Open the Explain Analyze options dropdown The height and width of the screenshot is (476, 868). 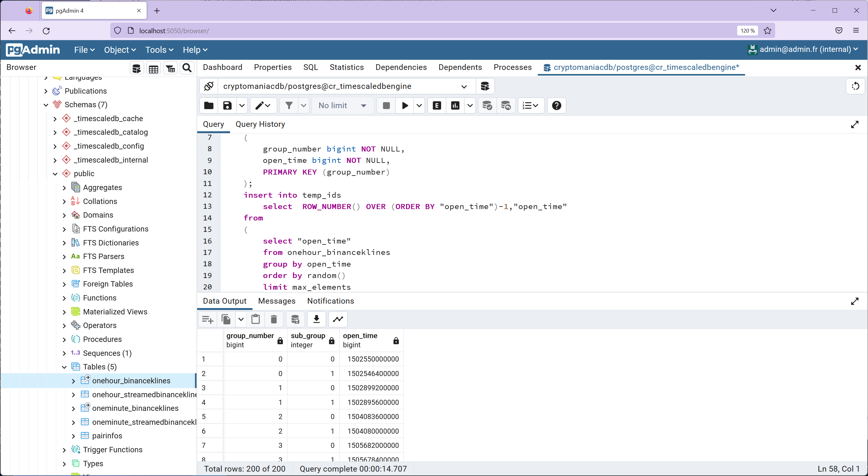point(470,106)
